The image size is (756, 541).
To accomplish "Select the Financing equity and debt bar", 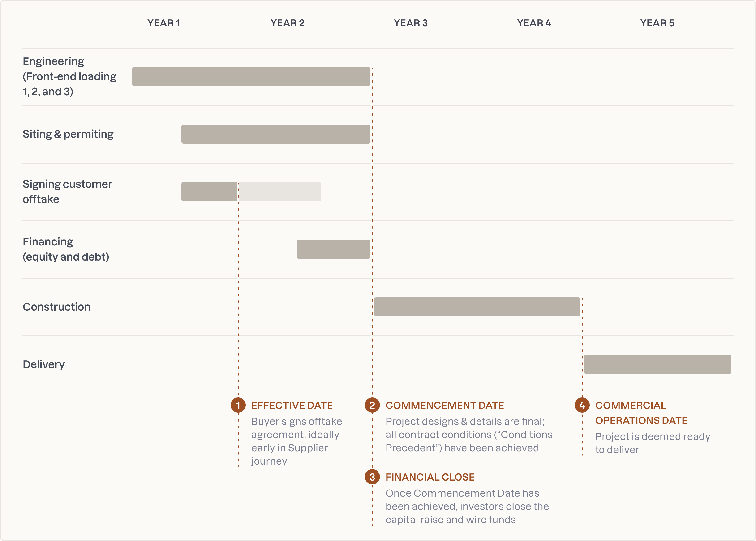I will 333,249.
